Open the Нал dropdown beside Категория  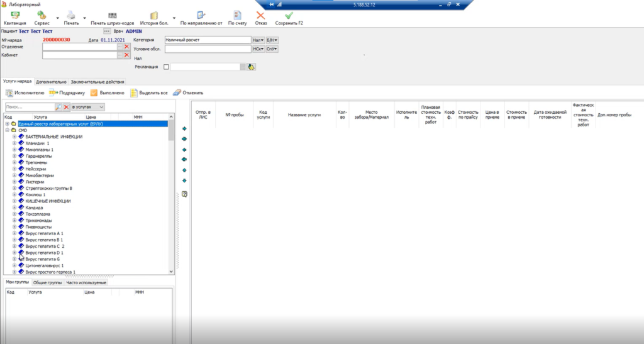pyautogui.click(x=258, y=40)
